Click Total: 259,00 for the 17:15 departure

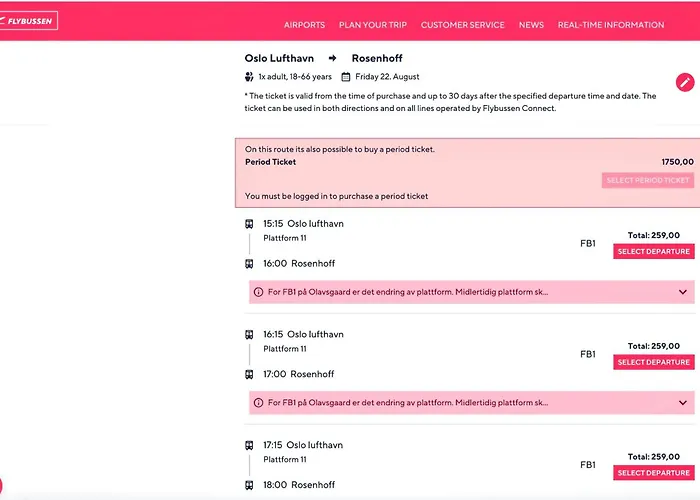[654, 457]
